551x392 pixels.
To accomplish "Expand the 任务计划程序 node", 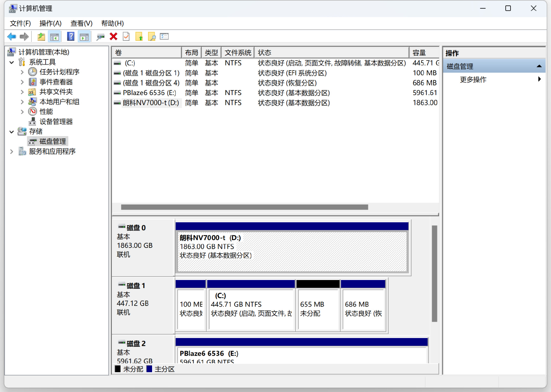I will coord(22,72).
